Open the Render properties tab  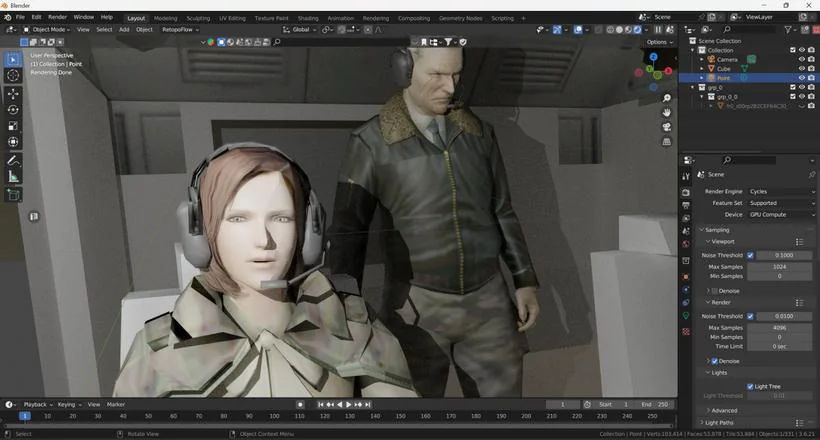point(686,192)
